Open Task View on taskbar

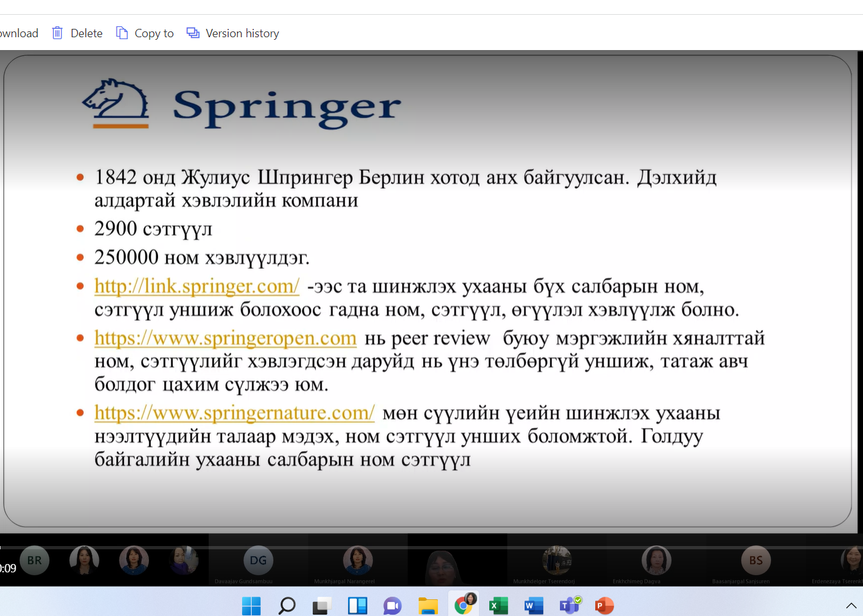[x=322, y=606]
